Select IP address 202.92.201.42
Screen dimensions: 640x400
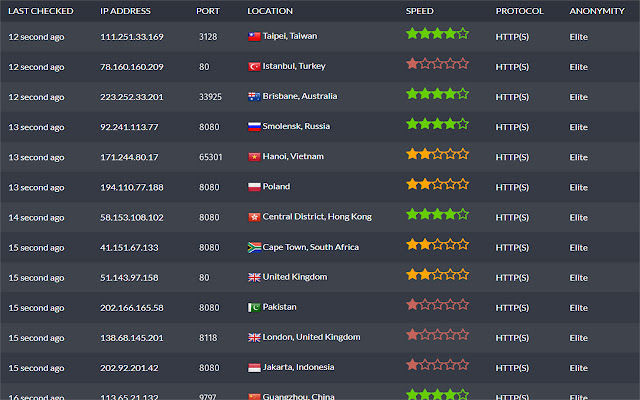(129, 368)
